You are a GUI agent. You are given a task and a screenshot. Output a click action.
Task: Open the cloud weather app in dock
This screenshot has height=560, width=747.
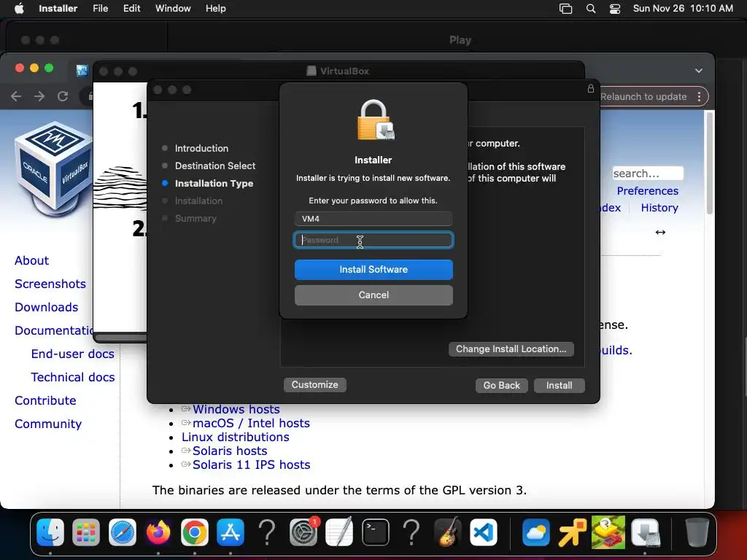click(536, 532)
